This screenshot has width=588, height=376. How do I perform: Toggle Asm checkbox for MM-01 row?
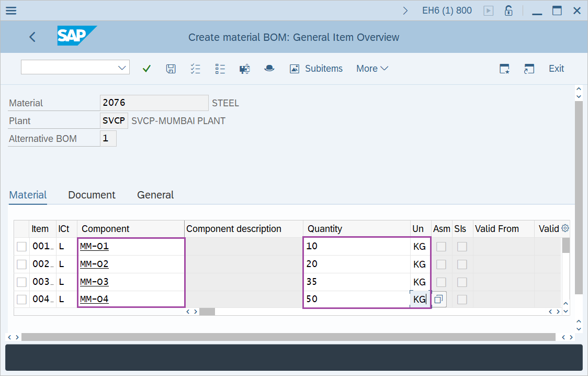(x=441, y=247)
